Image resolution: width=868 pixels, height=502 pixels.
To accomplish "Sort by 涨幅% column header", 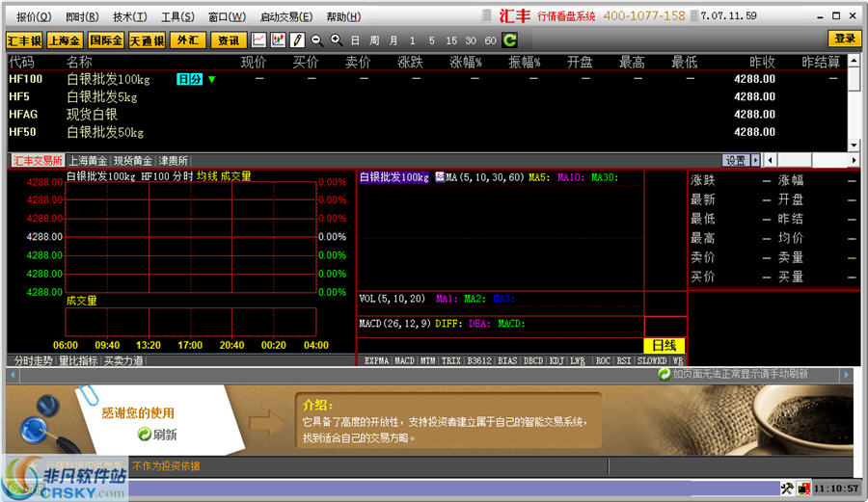I will [466, 63].
